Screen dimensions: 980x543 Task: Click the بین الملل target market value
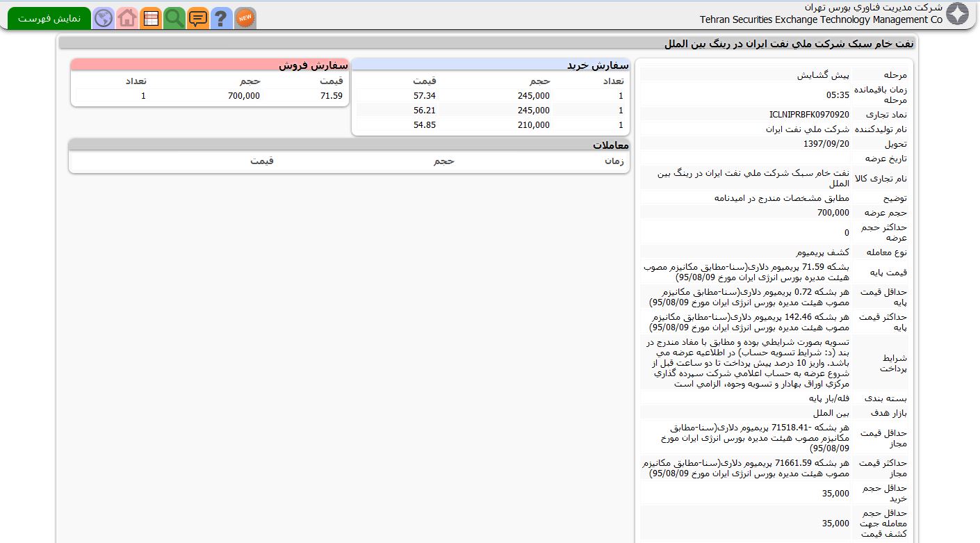click(x=832, y=413)
